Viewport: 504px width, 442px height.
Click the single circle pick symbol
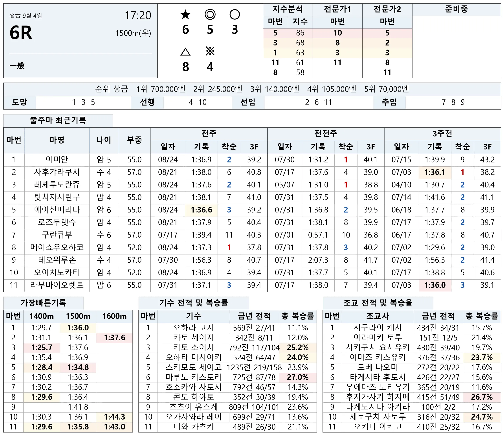click(x=235, y=15)
